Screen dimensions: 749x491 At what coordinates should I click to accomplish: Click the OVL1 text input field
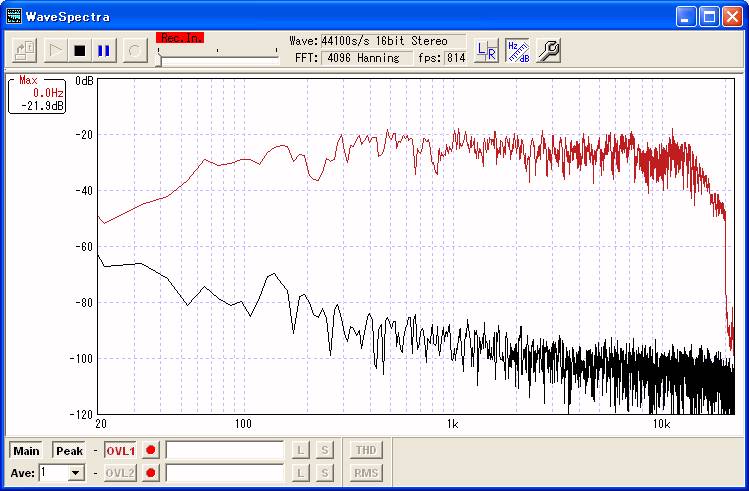coord(225,450)
